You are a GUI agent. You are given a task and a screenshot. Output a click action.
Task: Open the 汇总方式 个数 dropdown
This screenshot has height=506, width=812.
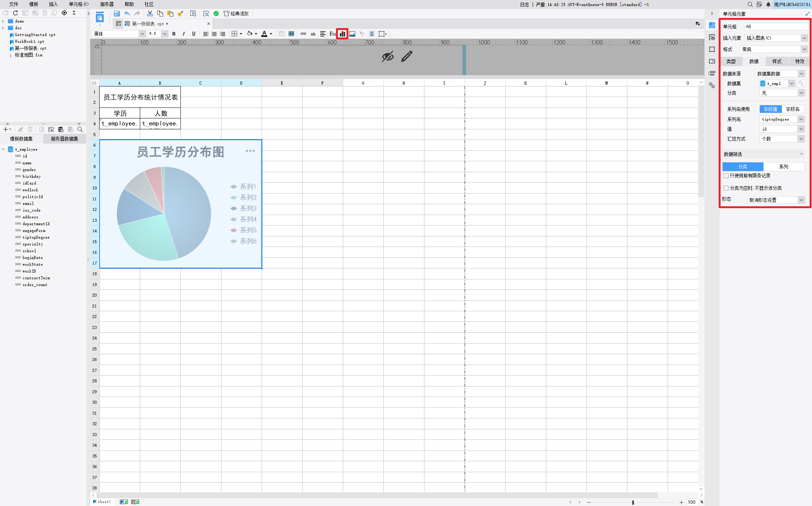[x=782, y=139]
